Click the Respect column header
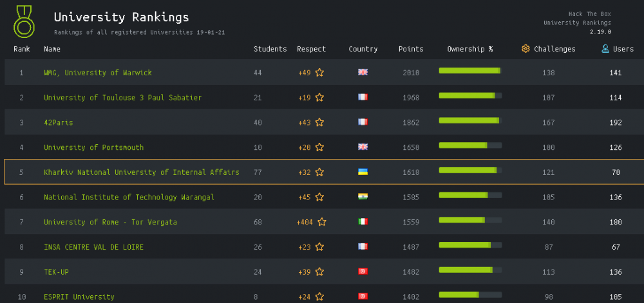Viewport: 644px width, 303px height. [x=311, y=49]
